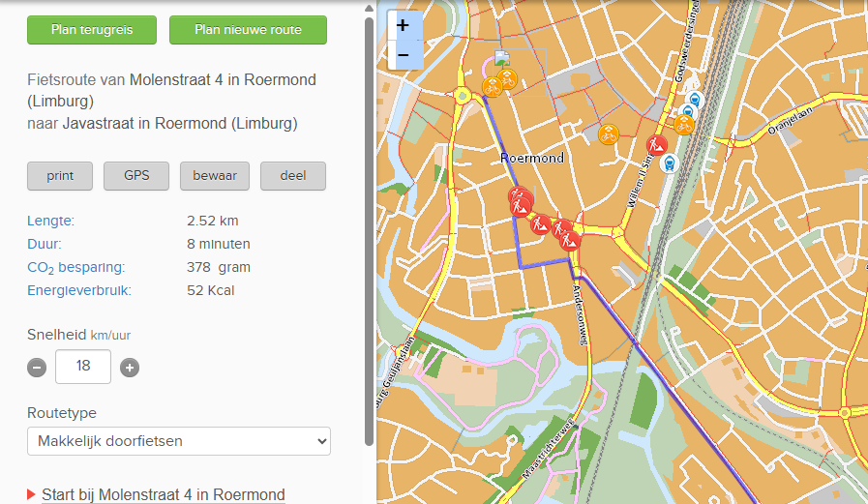The width and height of the screenshot is (868, 504).
Task: Click the broken image icon at route start
Action: [502, 57]
